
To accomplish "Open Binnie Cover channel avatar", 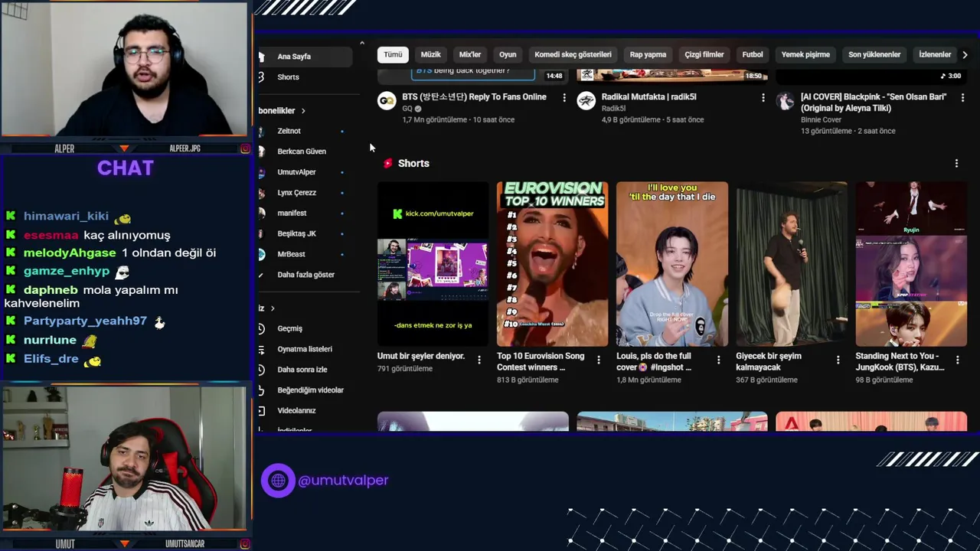I will tap(785, 101).
